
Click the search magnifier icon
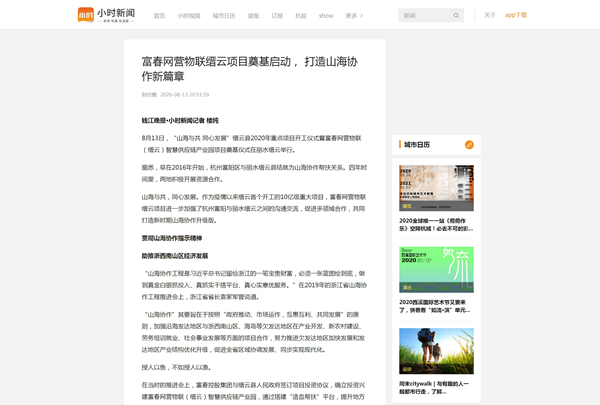click(456, 15)
